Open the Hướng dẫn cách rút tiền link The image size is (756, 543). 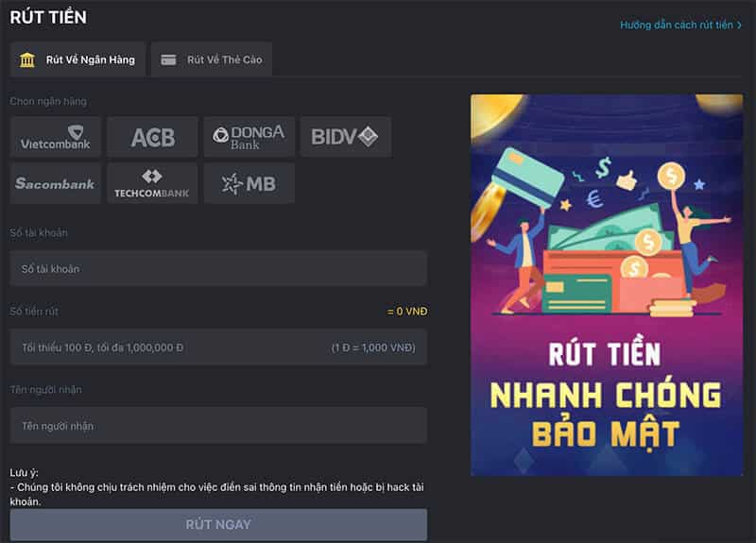pos(676,25)
